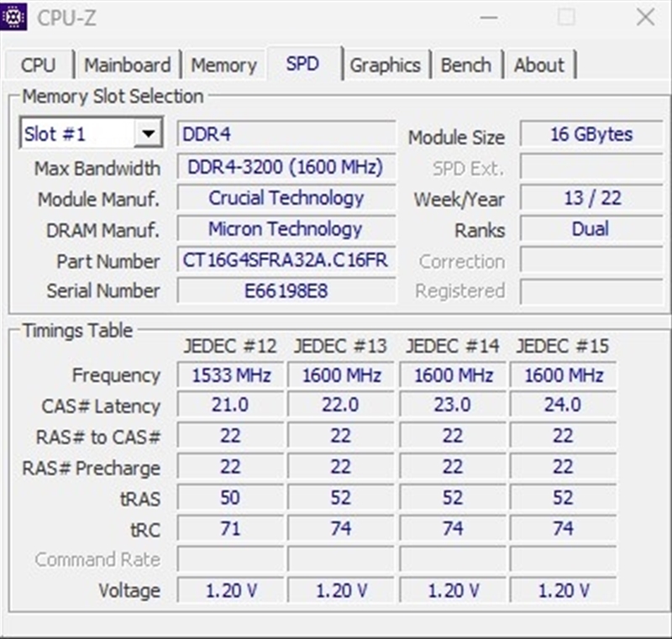Click the DRAM Manuf. value Micron Technology
Viewport: 672px width, 639px height.
tap(286, 228)
